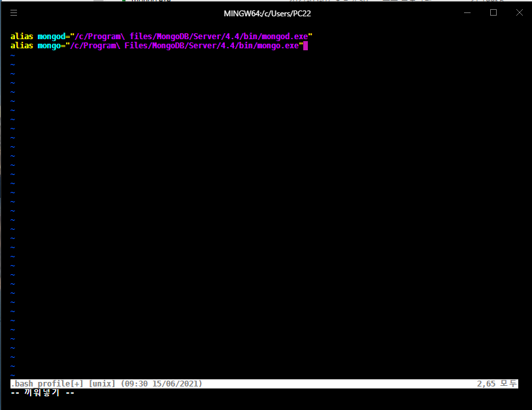The height and width of the screenshot is (410, 532).
Task: Click .bash_profile[+] filename in status bar
Action: pos(47,384)
